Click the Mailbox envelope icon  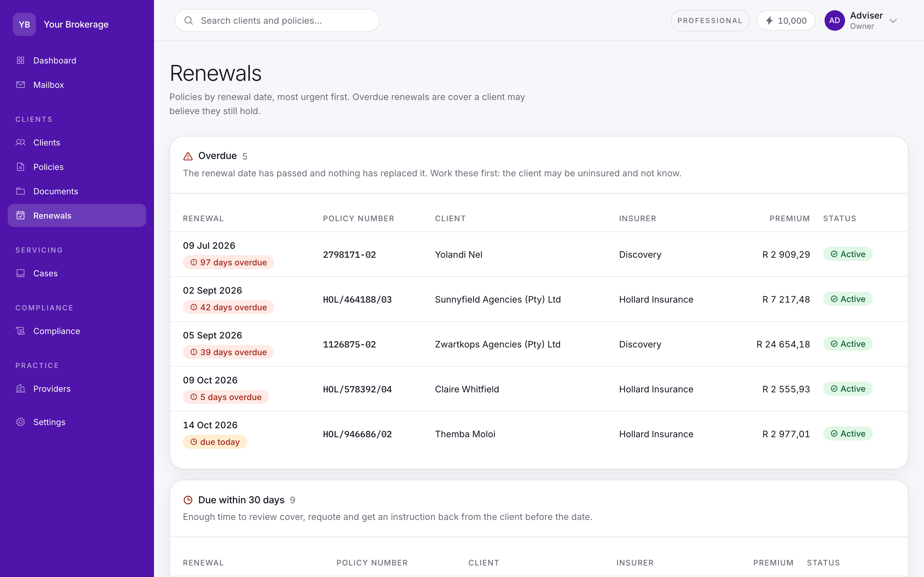pos(21,85)
